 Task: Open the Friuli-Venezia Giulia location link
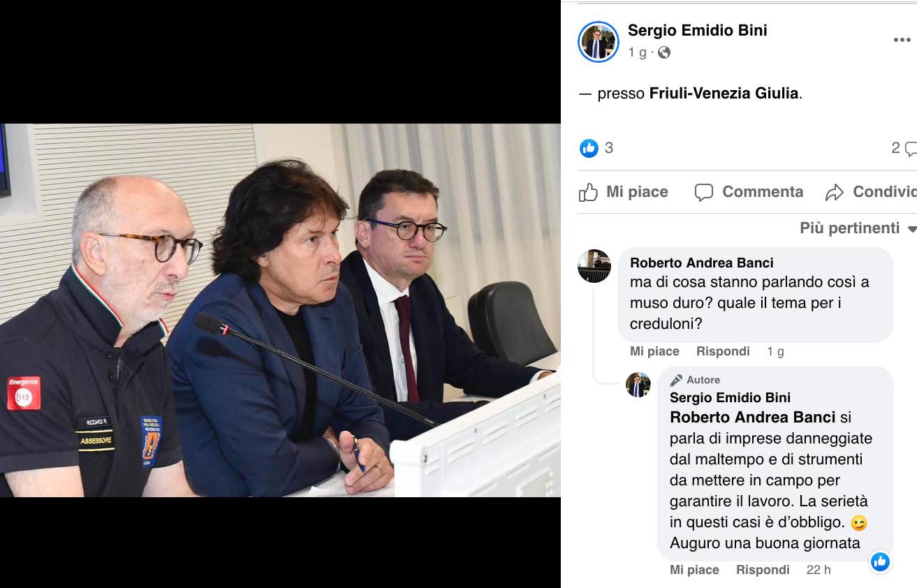[724, 93]
